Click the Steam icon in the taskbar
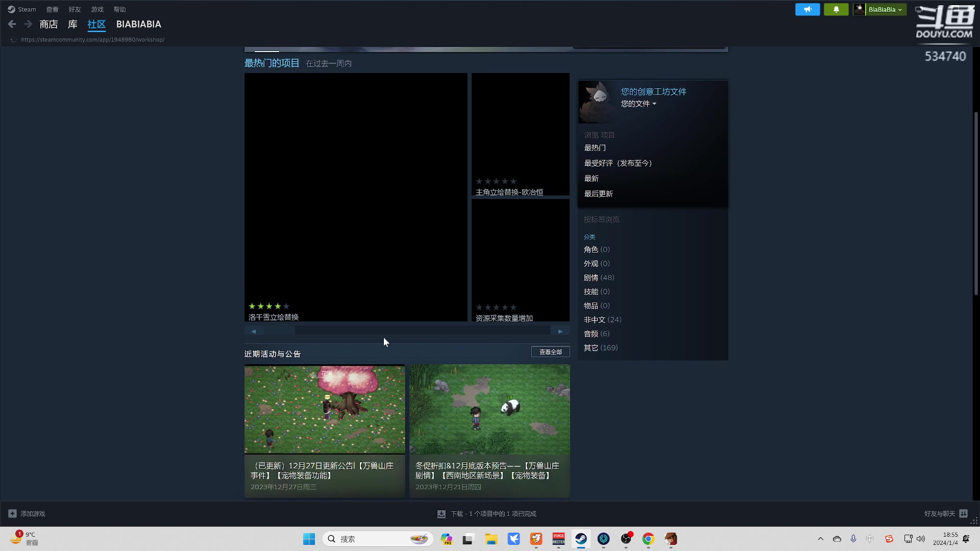980x551 pixels. [581, 539]
